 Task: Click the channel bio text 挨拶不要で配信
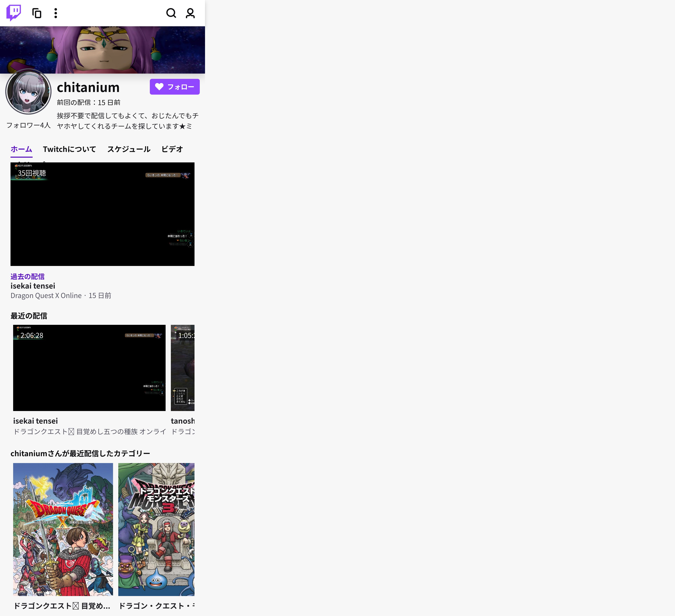[x=128, y=121]
